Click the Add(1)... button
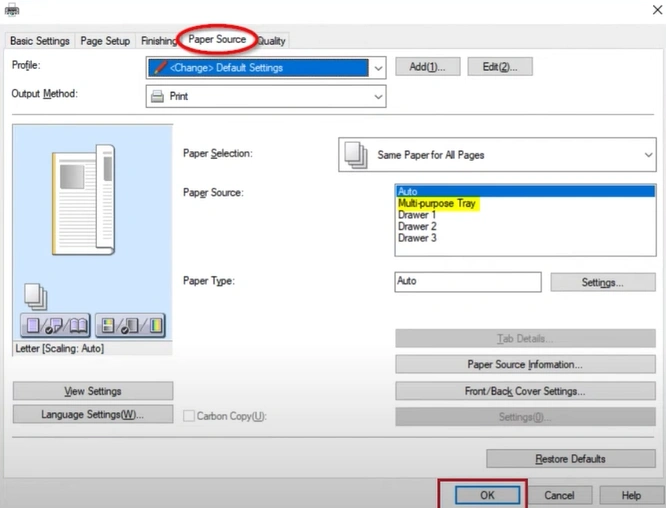666x508 pixels. click(x=428, y=67)
